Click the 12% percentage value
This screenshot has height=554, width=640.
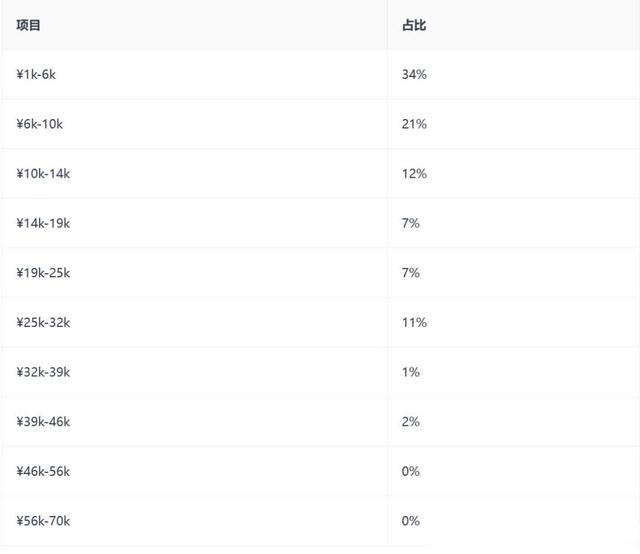(414, 173)
